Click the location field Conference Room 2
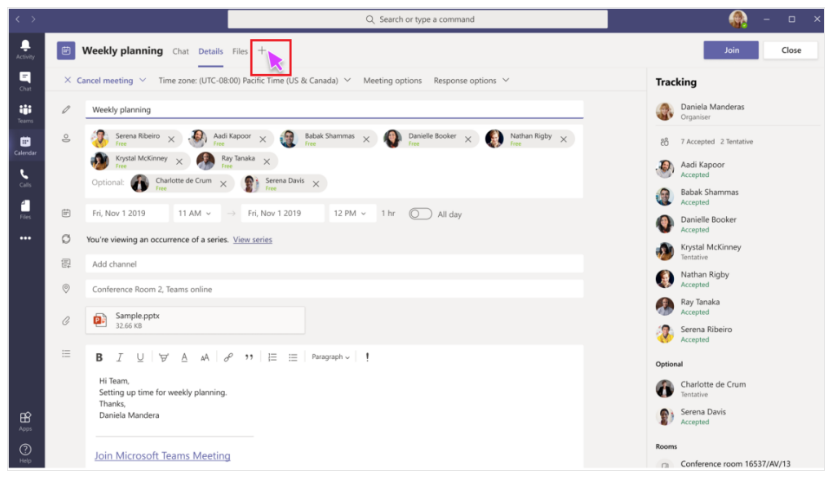The image size is (825, 481). pos(335,289)
